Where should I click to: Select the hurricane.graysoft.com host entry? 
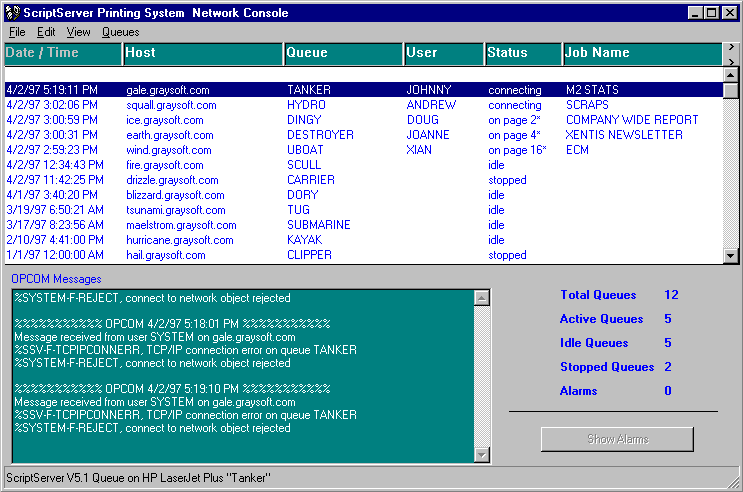coord(180,240)
